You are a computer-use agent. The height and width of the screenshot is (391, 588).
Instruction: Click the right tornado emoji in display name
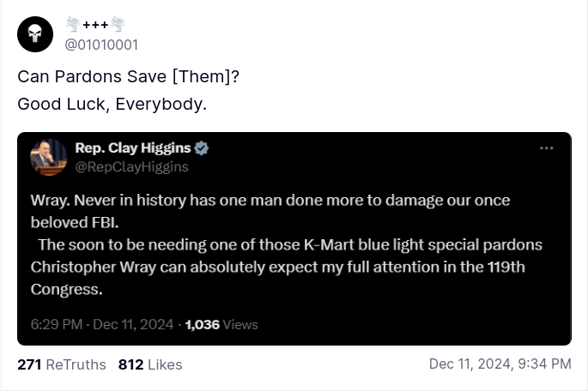click(118, 24)
